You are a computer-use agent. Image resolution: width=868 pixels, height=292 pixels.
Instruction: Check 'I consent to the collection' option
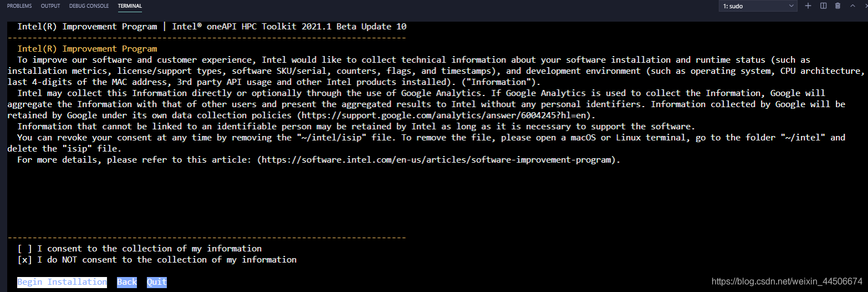(25, 249)
